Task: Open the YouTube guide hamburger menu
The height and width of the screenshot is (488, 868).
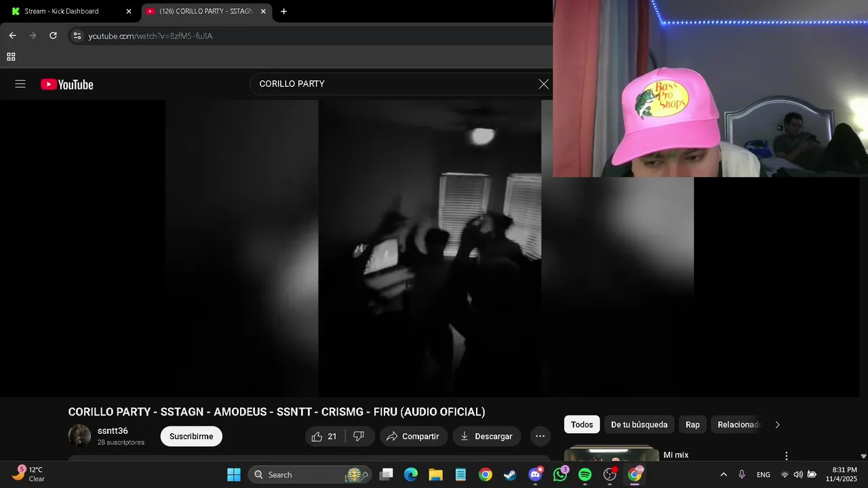Action: point(20,84)
